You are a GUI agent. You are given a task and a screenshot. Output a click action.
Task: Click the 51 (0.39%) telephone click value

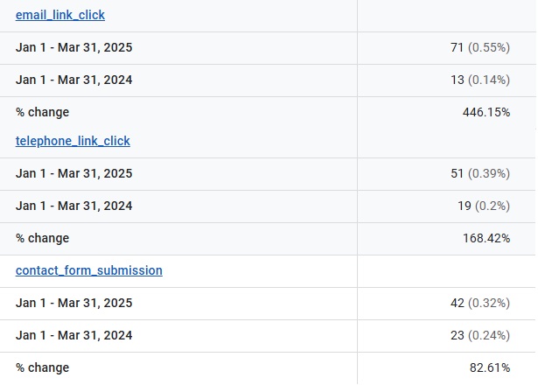479,173
